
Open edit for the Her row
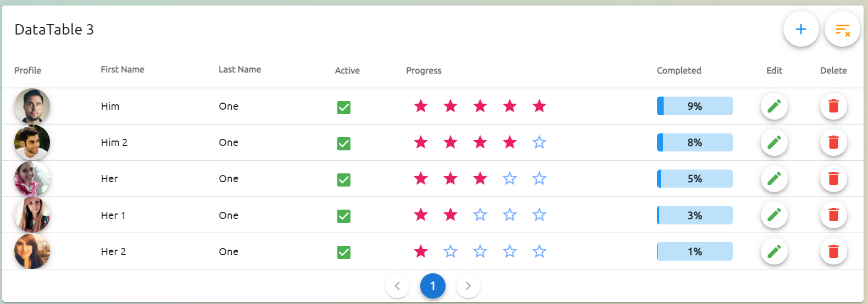tap(774, 178)
